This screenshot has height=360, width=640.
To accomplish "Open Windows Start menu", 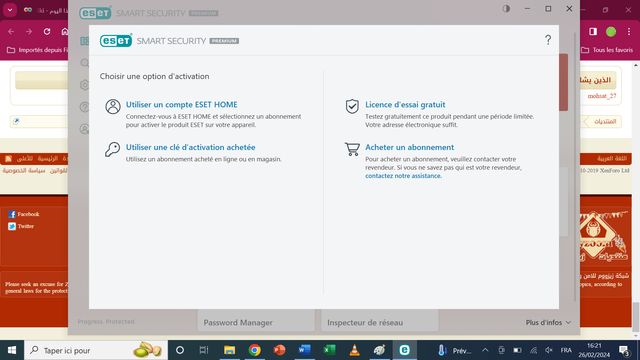I will [12, 350].
